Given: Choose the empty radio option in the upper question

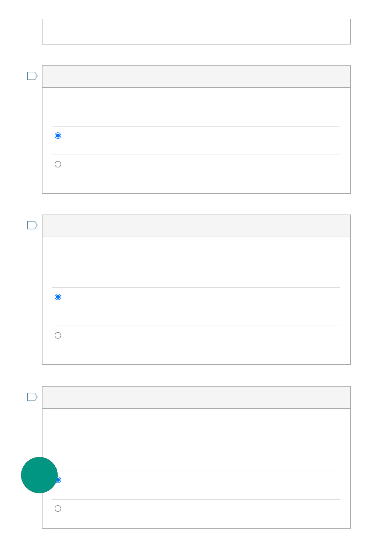Looking at the screenshot, I should pos(58,164).
